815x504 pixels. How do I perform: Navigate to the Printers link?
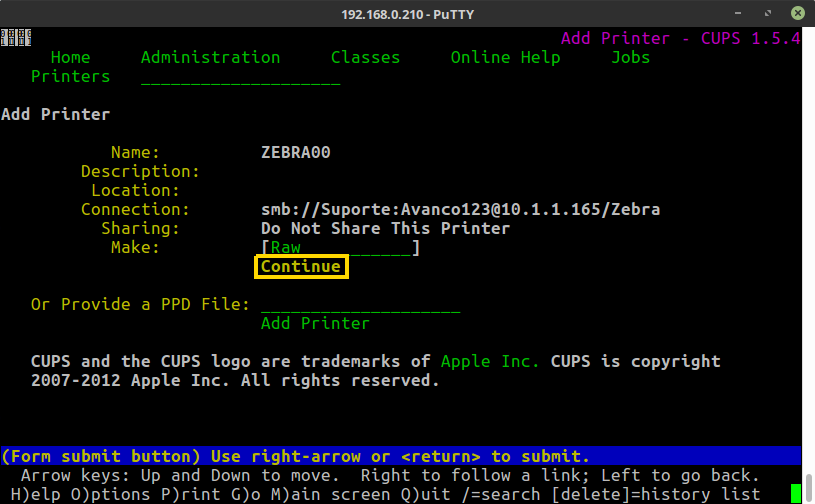70,76
